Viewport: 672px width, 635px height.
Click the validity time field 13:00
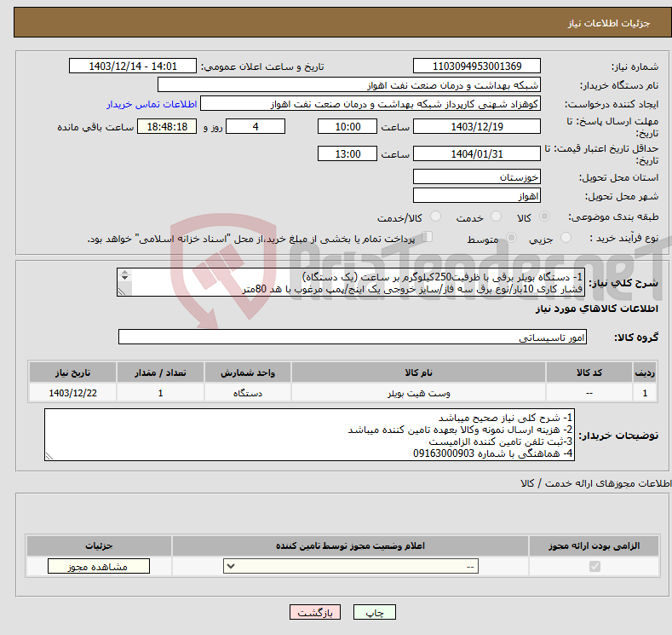[x=347, y=153]
